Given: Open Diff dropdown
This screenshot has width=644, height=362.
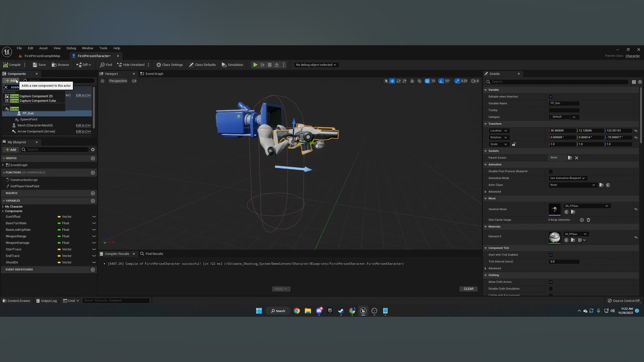Looking at the screenshot, I should (x=84, y=65).
